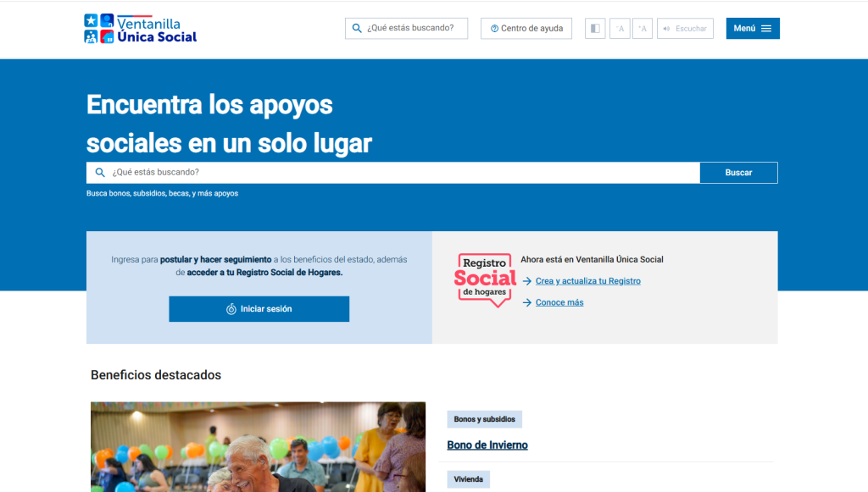Start audio reading with Escuchar
The image size is (868, 492).
click(685, 28)
